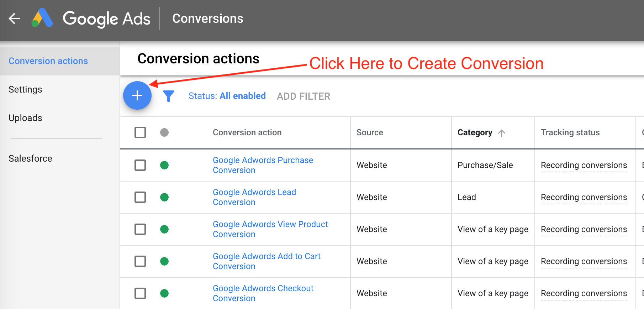Open Salesforce in the sidebar
Image resolution: width=644 pixels, height=309 pixels.
[x=30, y=158]
